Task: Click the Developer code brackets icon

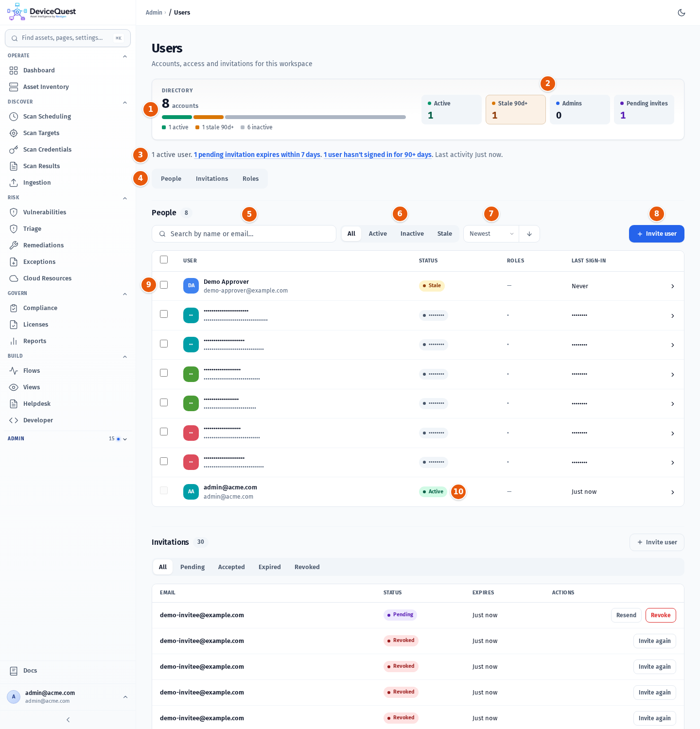Action: (x=14, y=420)
